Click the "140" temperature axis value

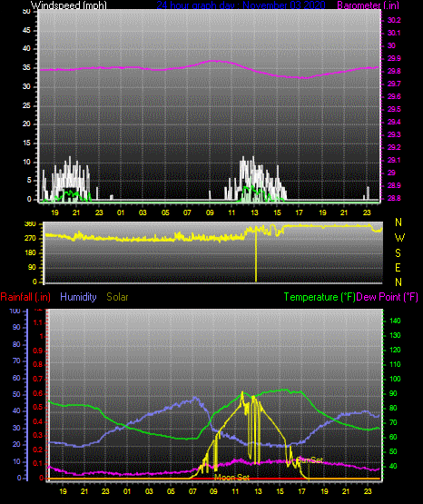coord(395,321)
